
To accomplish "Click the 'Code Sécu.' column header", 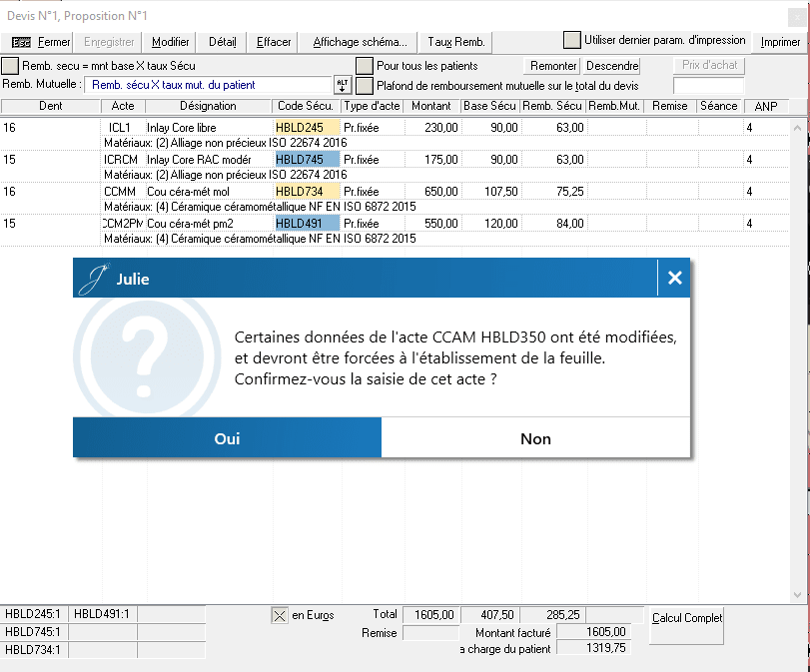I will 306,106.
